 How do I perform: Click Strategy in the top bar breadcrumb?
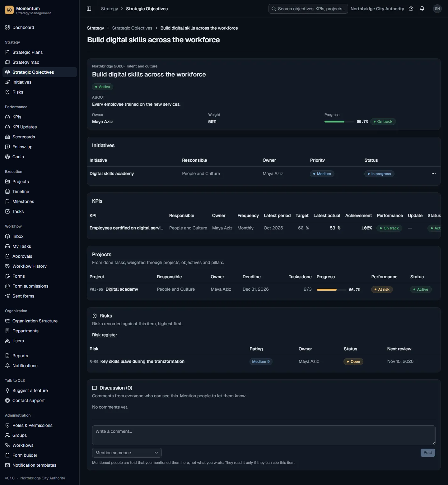click(110, 9)
